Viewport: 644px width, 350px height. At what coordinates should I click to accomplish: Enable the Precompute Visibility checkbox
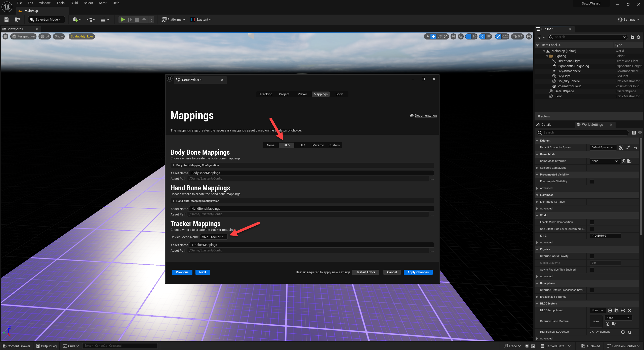pos(592,182)
